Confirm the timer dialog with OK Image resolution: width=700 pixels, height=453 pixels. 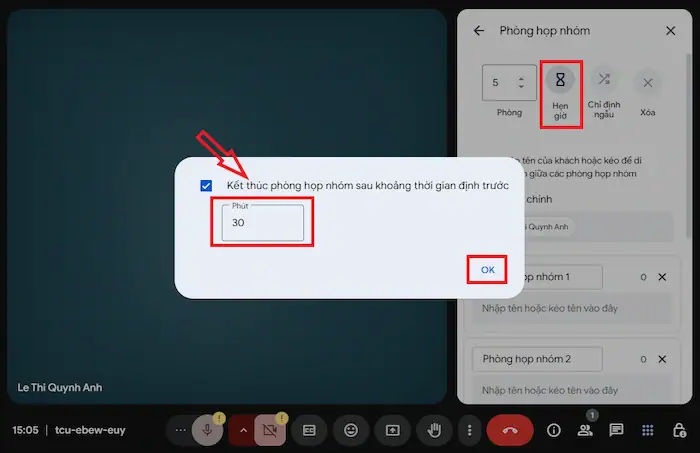pyautogui.click(x=488, y=270)
